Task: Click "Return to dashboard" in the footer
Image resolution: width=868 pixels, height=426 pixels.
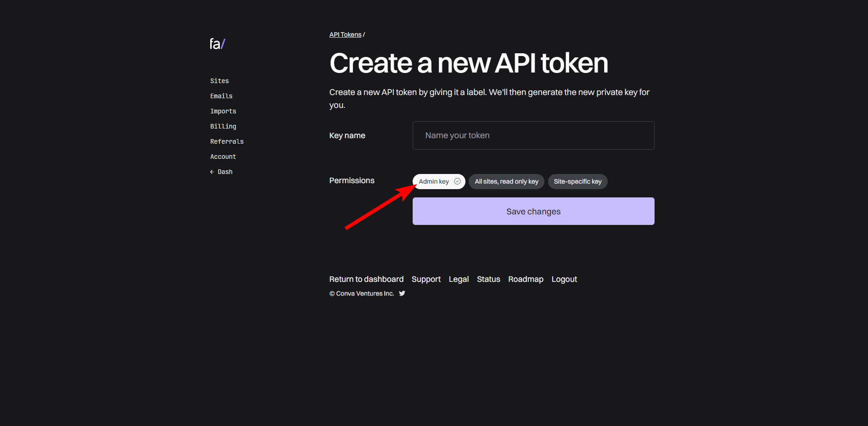Action: (366, 279)
